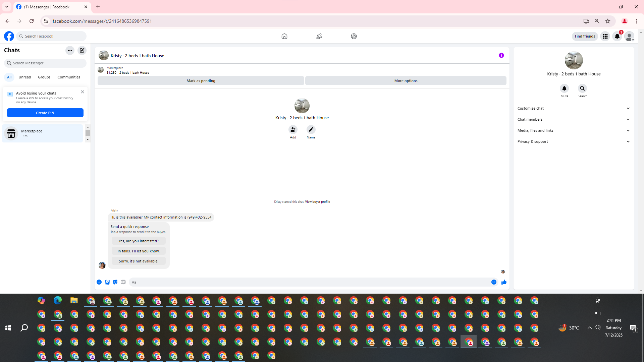Mute this conversation with bell icon
This screenshot has width=644, height=362.
click(564, 88)
